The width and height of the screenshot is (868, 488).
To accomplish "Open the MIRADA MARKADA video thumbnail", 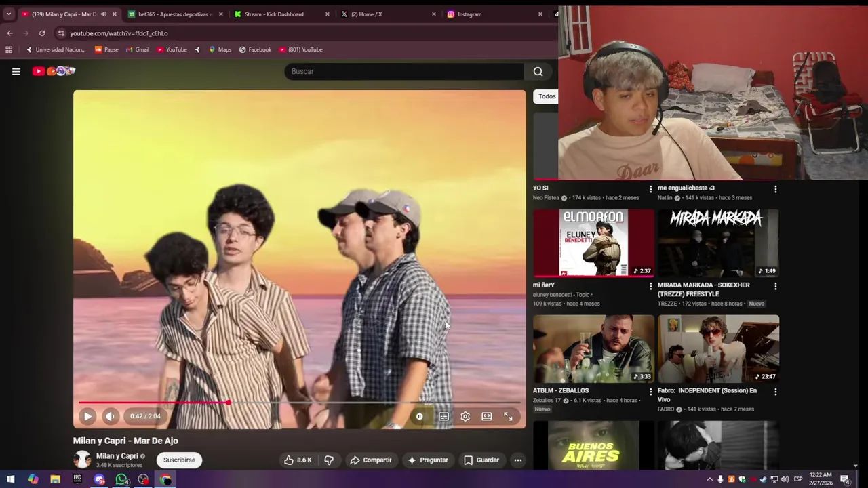I will click(x=718, y=243).
